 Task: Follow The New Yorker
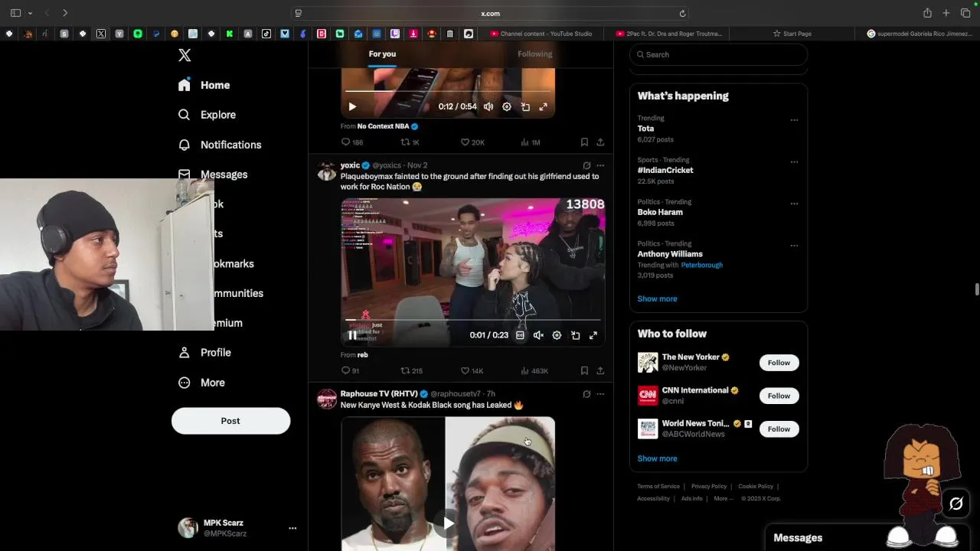pyautogui.click(x=779, y=363)
